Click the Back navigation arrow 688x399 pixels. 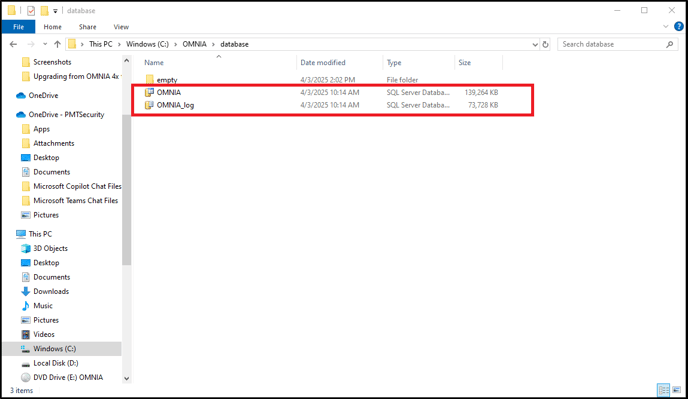(x=14, y=44)
